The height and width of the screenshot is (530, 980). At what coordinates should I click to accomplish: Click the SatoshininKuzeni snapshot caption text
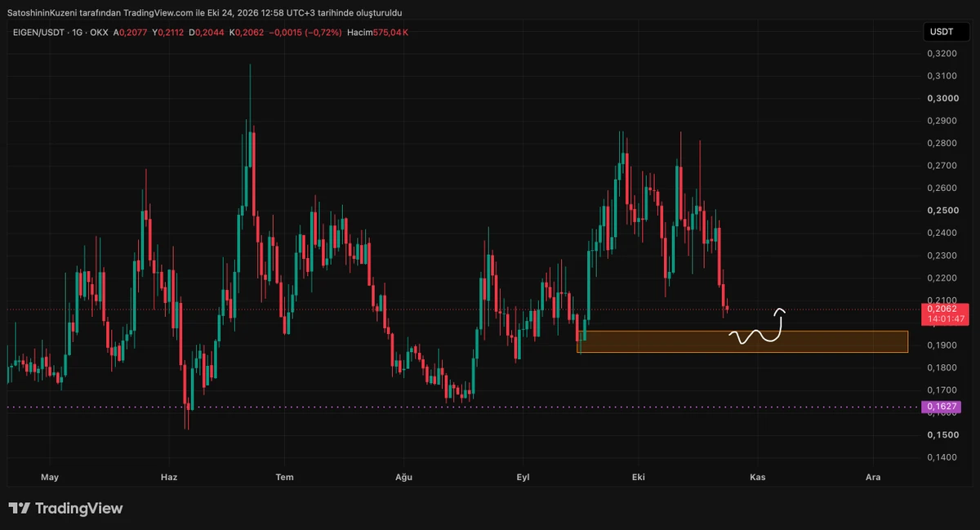204,13
